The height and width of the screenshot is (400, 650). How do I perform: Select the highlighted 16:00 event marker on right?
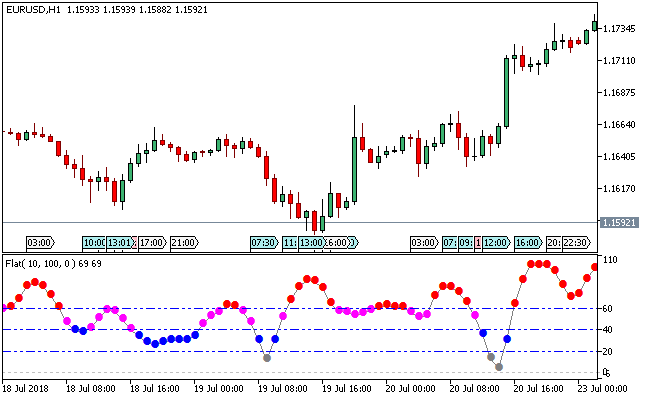(x=527, y=242)
